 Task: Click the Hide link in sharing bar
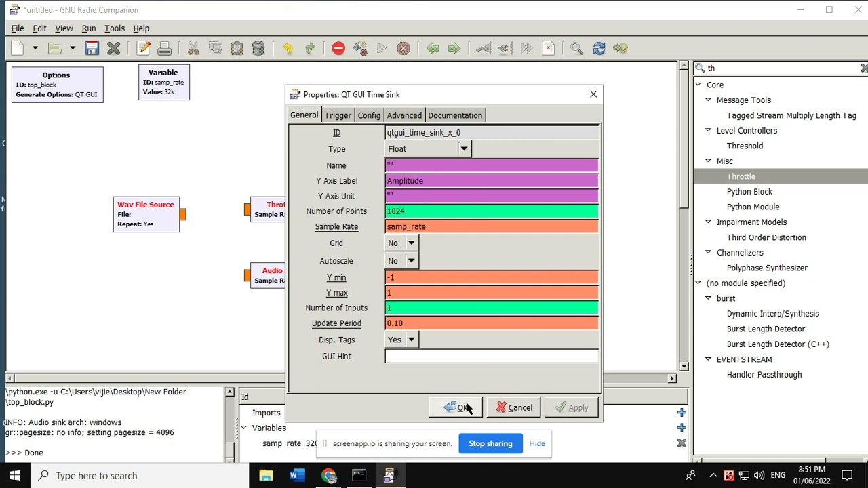537,443
